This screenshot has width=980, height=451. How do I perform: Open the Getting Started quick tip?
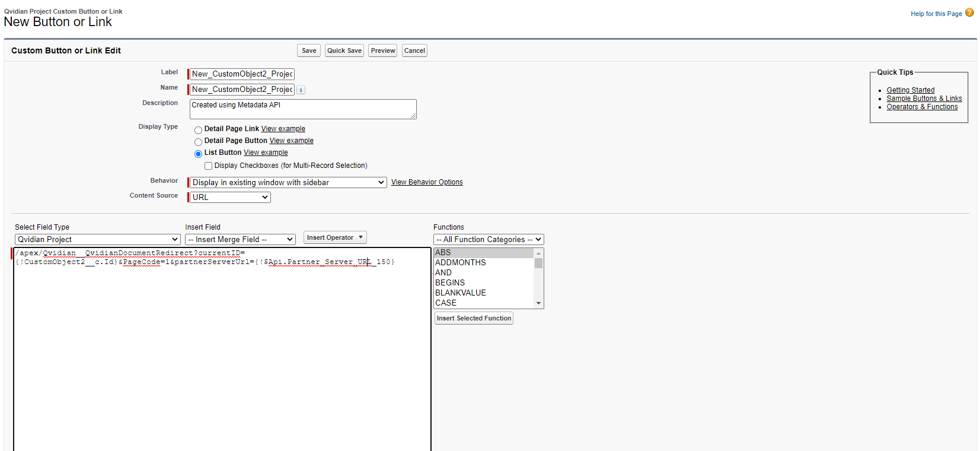click(x=911, y=90)
